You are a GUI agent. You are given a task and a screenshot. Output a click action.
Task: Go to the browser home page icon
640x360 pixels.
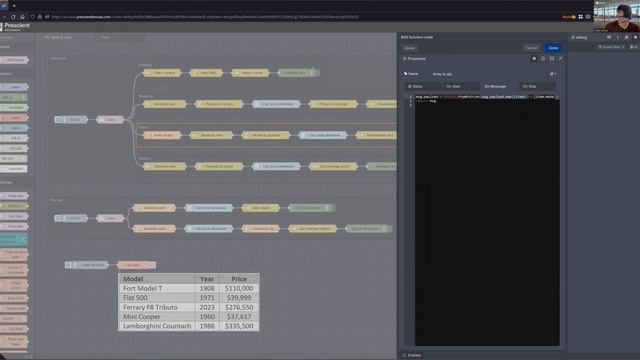(22, 17)
